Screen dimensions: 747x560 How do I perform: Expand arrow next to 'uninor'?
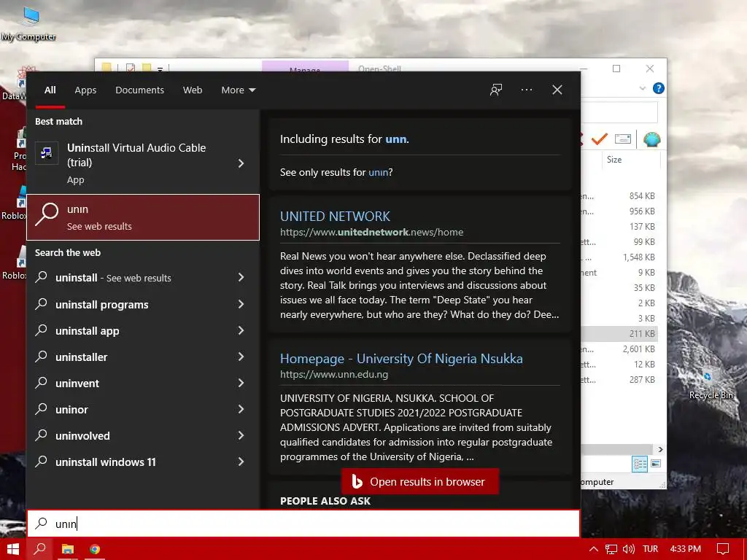pyautogui.click(x=241, y=409)
